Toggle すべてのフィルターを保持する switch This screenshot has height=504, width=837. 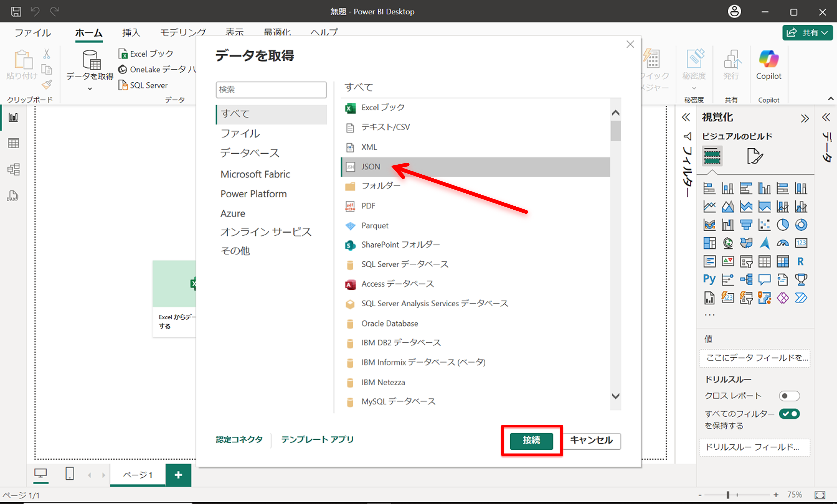tap(789, 414)
